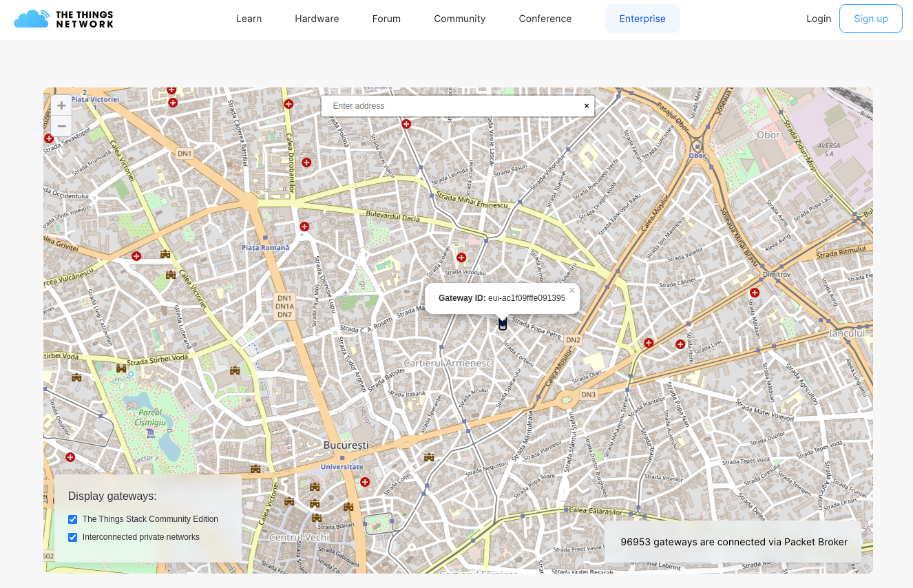
Task: Click the Enterprise button
Action: pyautogui.click(x=642, y=19)
